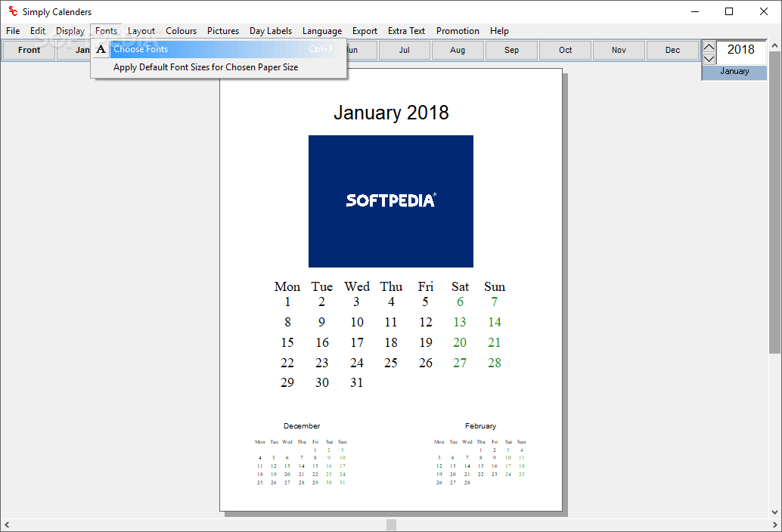Click the Wed day label
782x532 pixels.
click(x=356, y=287)
